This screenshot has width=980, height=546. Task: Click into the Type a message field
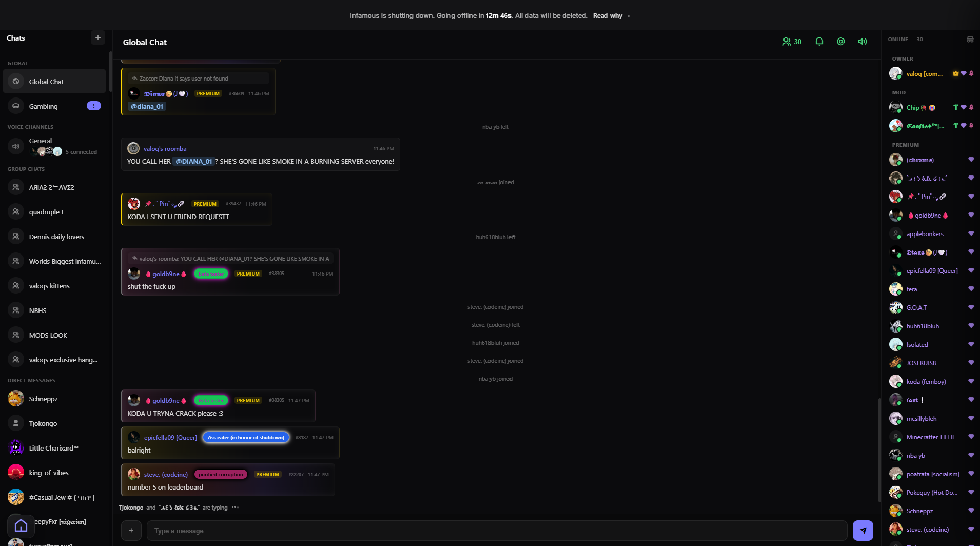[497, 531]
